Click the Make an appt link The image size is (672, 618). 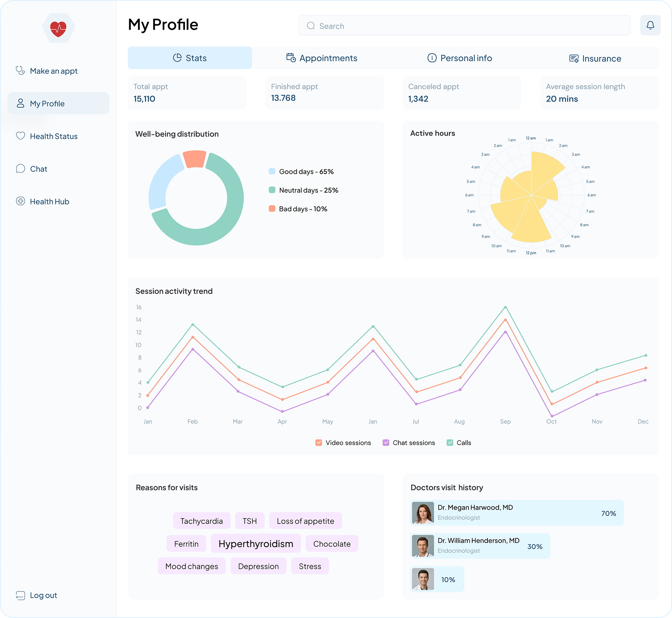click(x=54, y=71)
